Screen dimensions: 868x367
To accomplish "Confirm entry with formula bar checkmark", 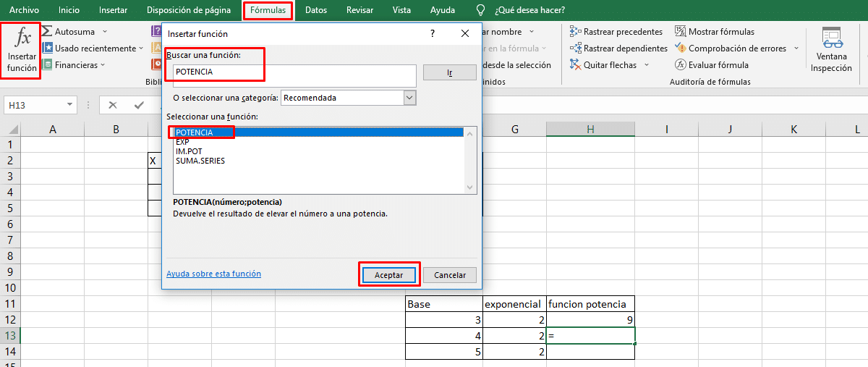I will pyautogui.click(x=139, y=105).
